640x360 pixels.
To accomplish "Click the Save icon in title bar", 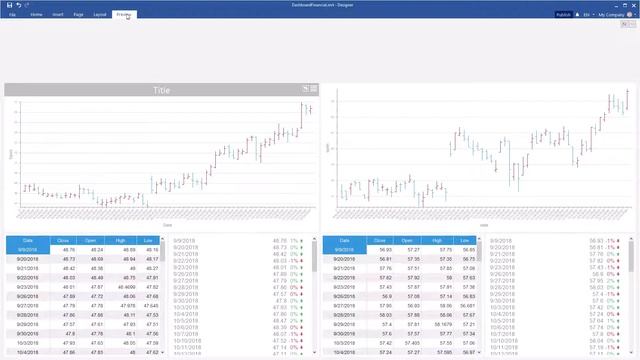I will coord(9,5).
